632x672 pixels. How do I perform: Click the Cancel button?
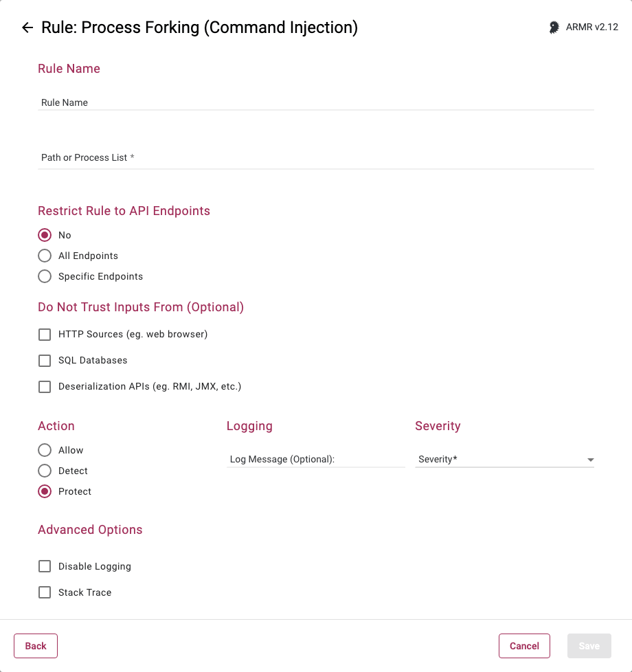[524, 646]
